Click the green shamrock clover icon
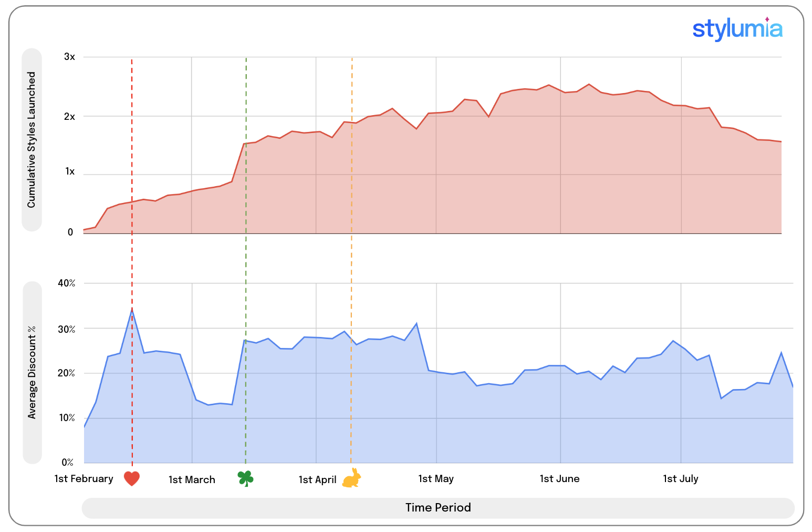The image size is (812, 532). (x=245, y=478)
